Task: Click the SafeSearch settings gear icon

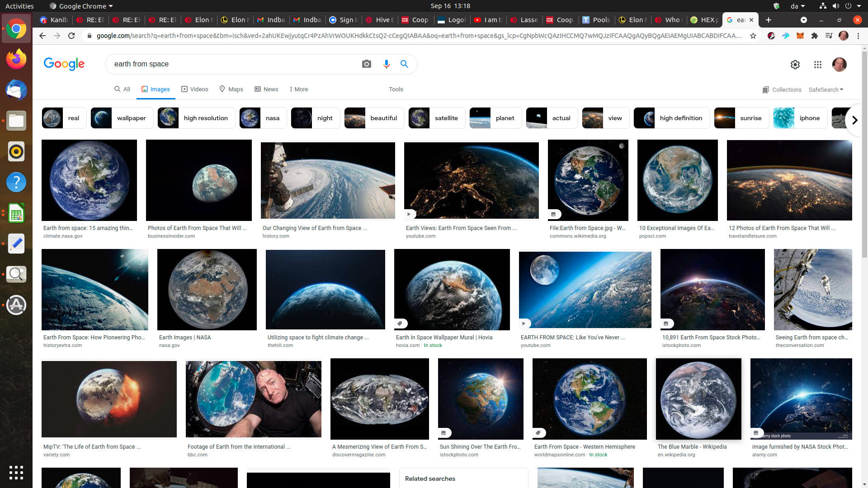Action: [795, 64]
